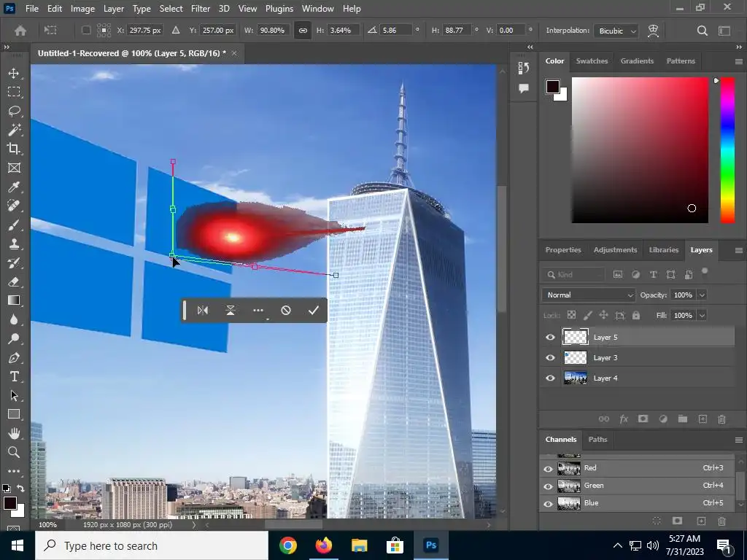Image resolution: width=747 pixels, height=560 pixels.
Task: Select the Brush tool
Action: pos(14,225)
